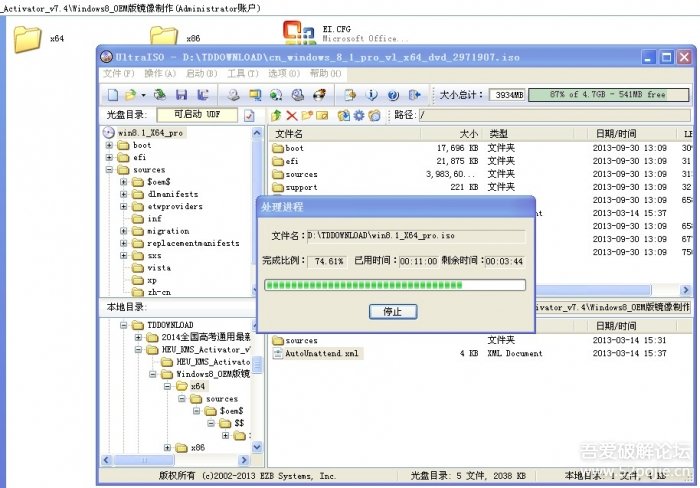
Task: Open the 操作(A) menu
Action: 160,73
